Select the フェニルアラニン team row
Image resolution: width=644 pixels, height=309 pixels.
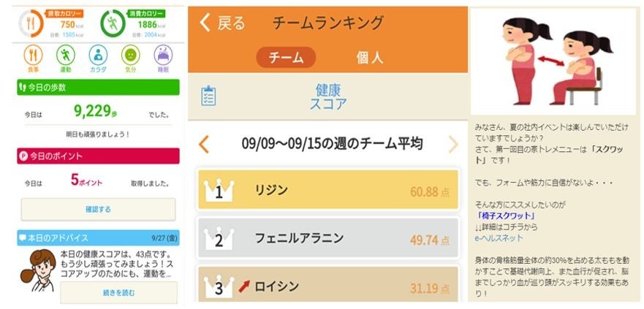(x=327, y=238)
